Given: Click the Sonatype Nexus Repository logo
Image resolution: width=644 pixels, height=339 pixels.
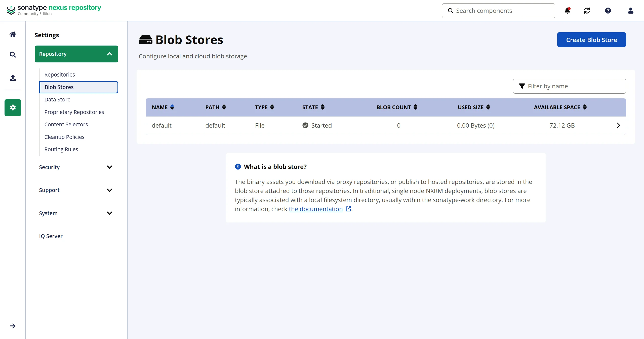Looking at the screenshot, I should click(54, 10).
